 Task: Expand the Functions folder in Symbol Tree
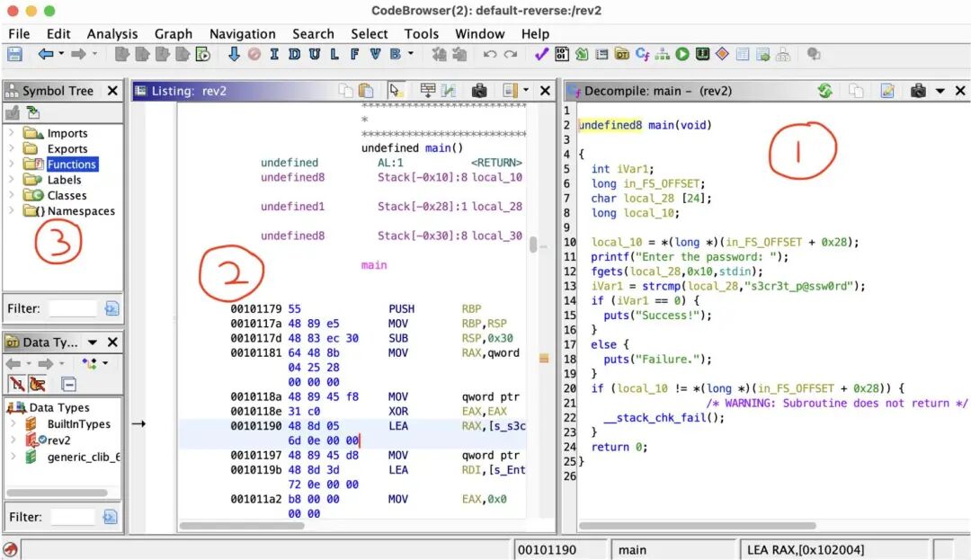11,164
